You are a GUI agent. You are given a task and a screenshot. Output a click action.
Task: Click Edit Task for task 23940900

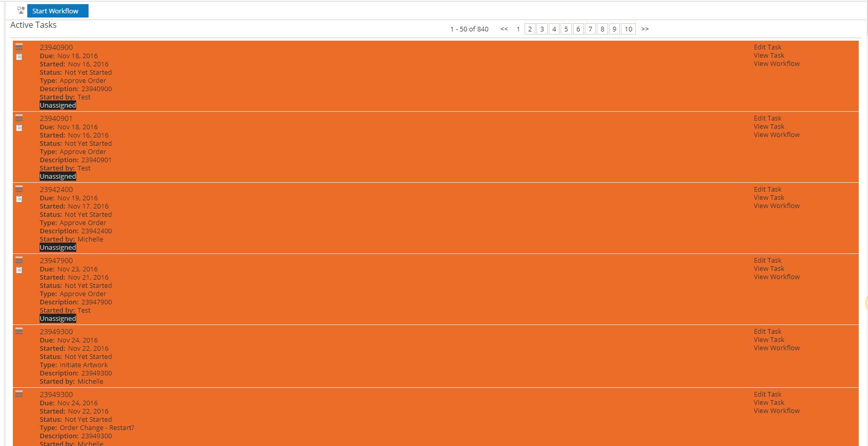767,47
